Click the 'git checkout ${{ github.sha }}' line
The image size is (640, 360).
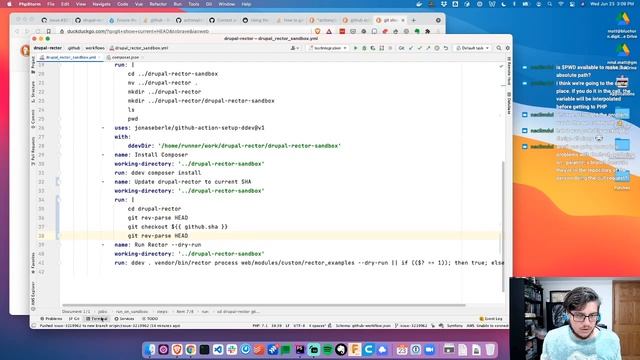pyautogui.click(x=177, y=227)
